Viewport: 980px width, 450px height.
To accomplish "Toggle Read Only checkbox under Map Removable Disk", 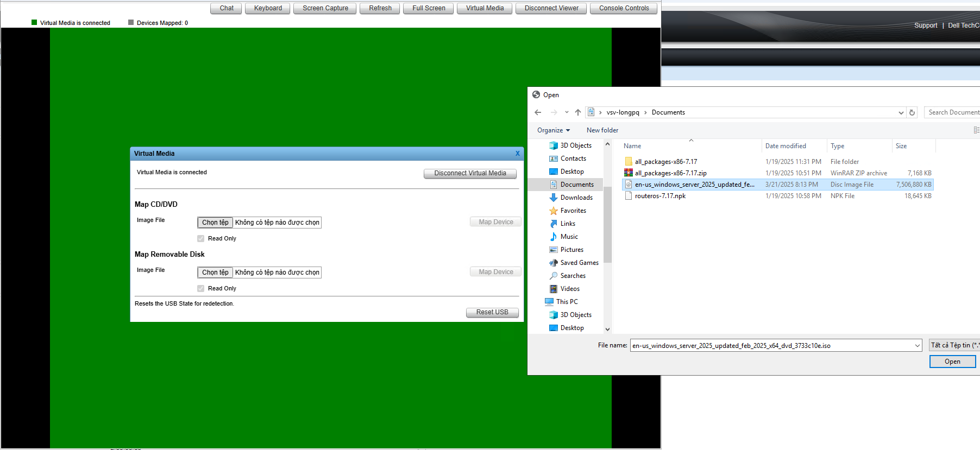I will (x=201, y=289).
